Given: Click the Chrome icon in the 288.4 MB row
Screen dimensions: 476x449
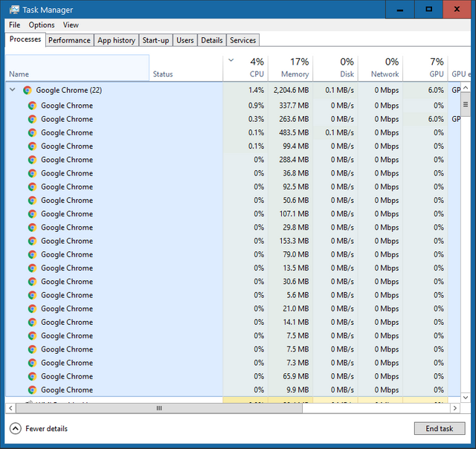Looking at the screenshot, I should coord(32,160).
